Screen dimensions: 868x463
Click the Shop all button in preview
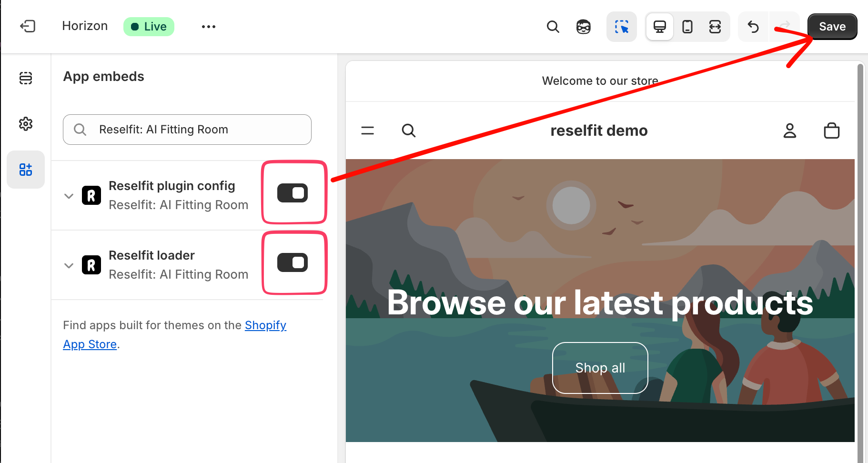coord(600,368)
